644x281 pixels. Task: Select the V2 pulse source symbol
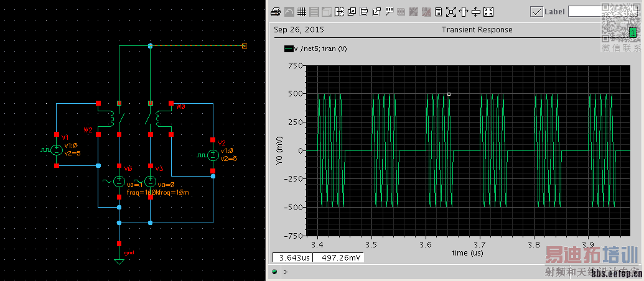coord(212,155)
